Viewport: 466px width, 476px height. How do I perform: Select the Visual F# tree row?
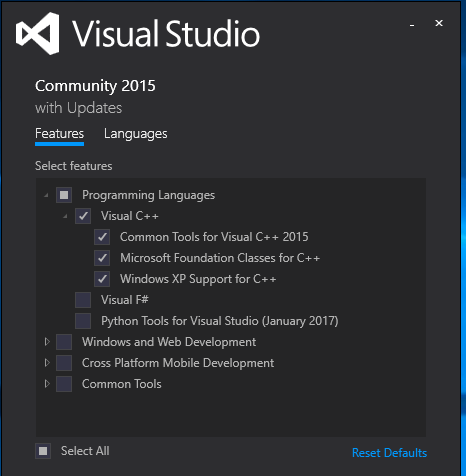tap(125, 300)
